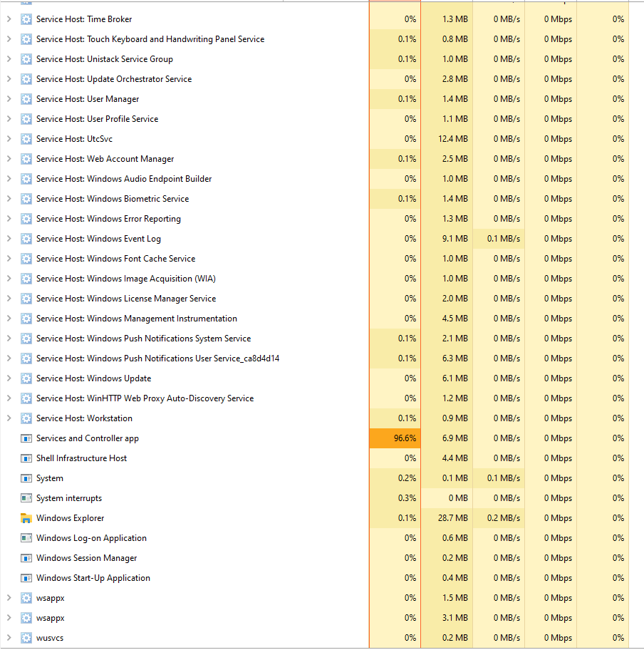The height and width of the screenshot is (650, 644).
Task: Select the Update Orchestrator Service gear icon
Action: [26, 79]
